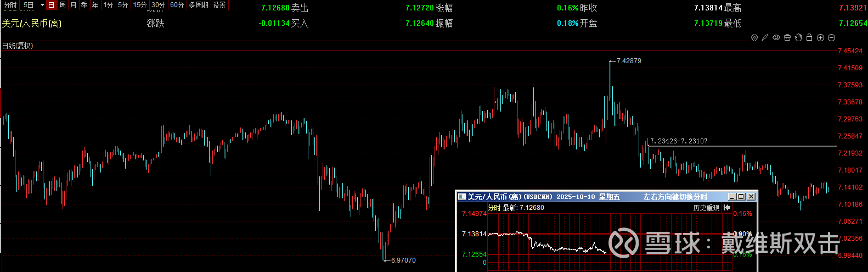The width and height of the screenshot is (868, 272).
Task: Click the 7.14974 level in popup
Action: 474,214
